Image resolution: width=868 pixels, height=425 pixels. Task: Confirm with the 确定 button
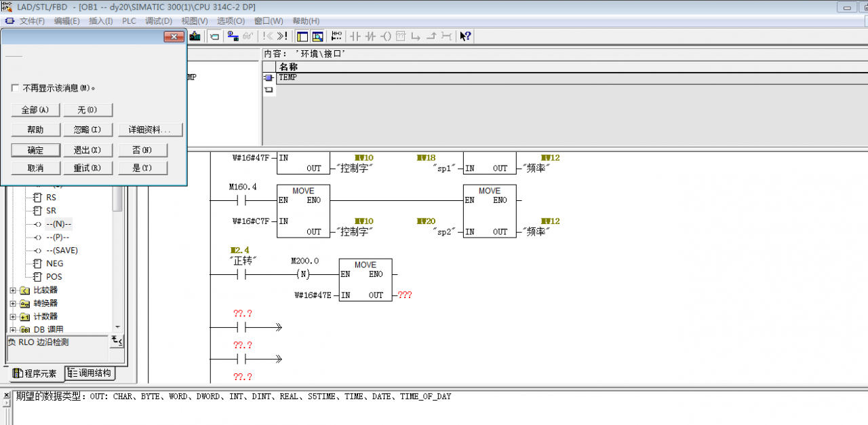click(35, 150)
